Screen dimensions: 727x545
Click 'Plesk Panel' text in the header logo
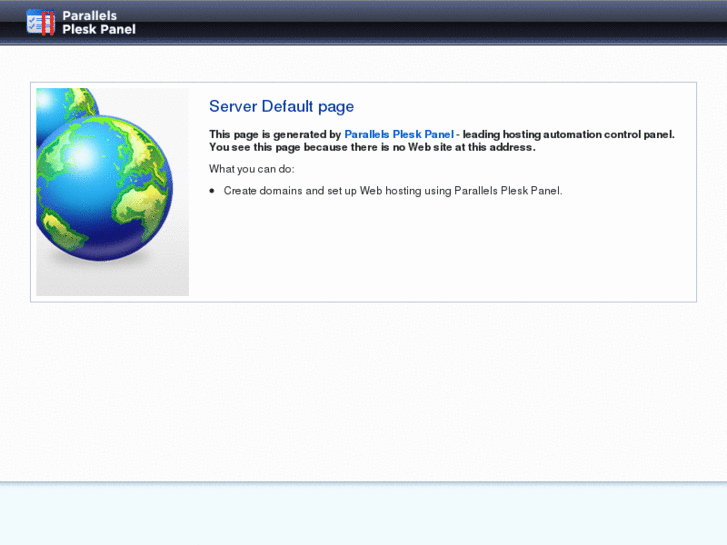click(98, 30)
